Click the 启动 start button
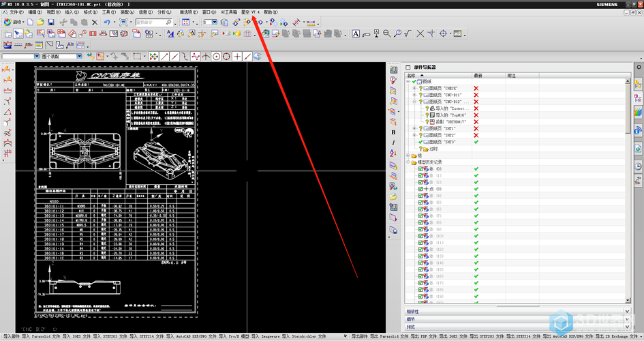644x341 pixels. coord(14,23)
